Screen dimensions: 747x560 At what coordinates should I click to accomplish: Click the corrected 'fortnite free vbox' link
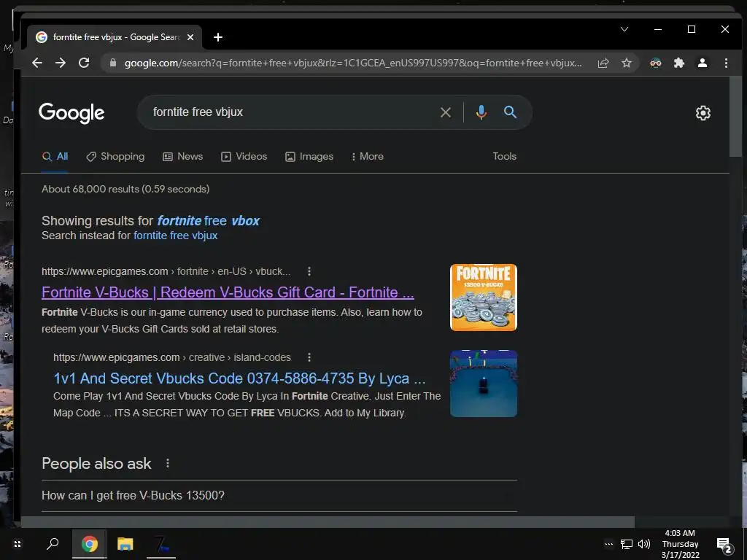point(208,220)
